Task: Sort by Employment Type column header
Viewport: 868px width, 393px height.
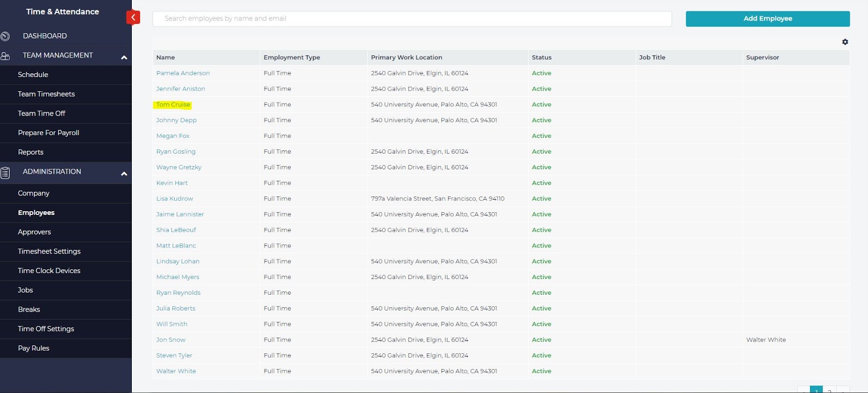Action: tap(291, 58)
